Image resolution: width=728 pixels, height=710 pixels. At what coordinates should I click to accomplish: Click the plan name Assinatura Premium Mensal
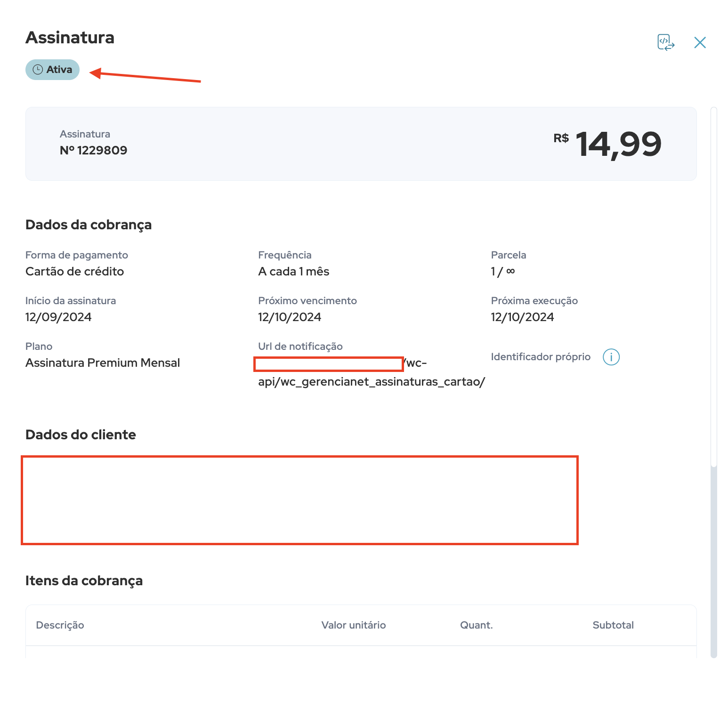[103, 363]
